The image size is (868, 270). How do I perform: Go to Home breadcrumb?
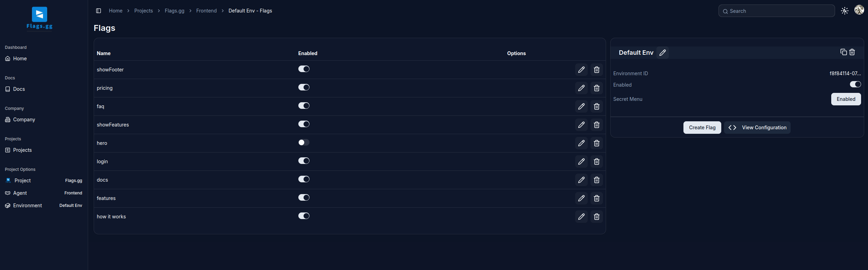tap(116, 11)
